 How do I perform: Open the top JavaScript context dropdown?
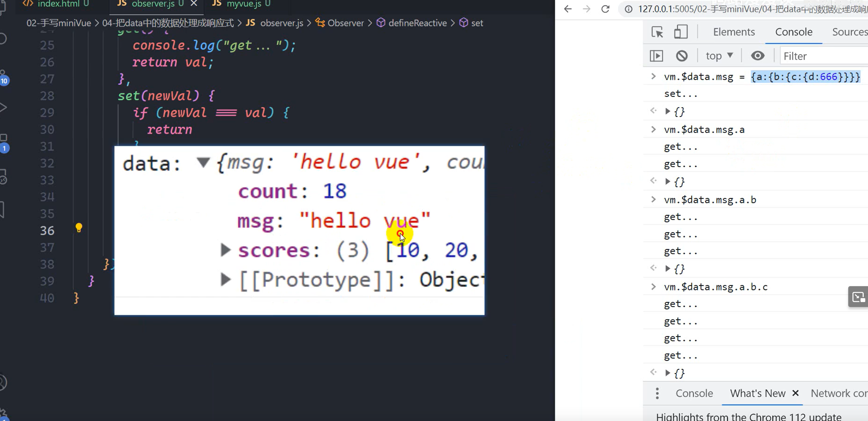pos(719,56)
